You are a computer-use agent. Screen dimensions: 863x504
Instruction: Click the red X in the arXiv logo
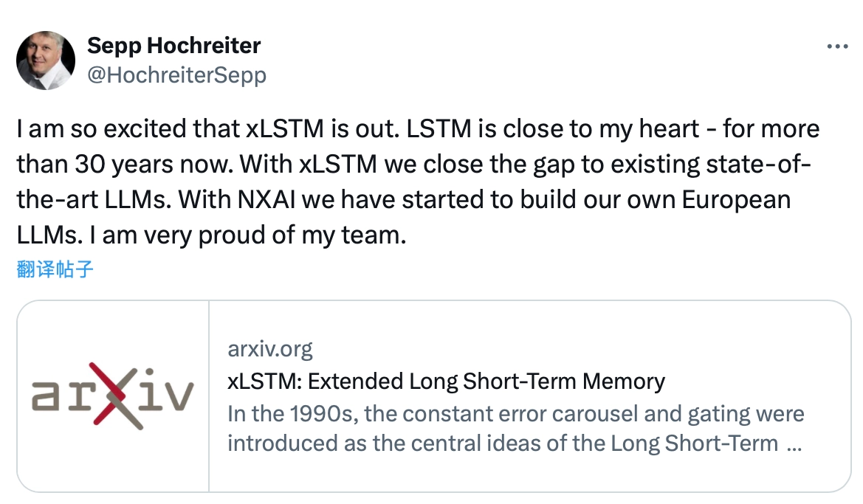(113, 396)
